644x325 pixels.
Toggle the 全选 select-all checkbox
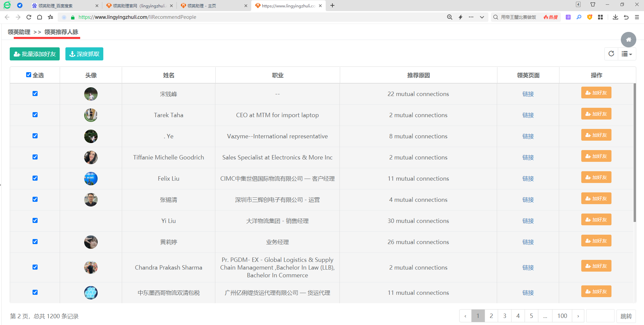(29, 75)
